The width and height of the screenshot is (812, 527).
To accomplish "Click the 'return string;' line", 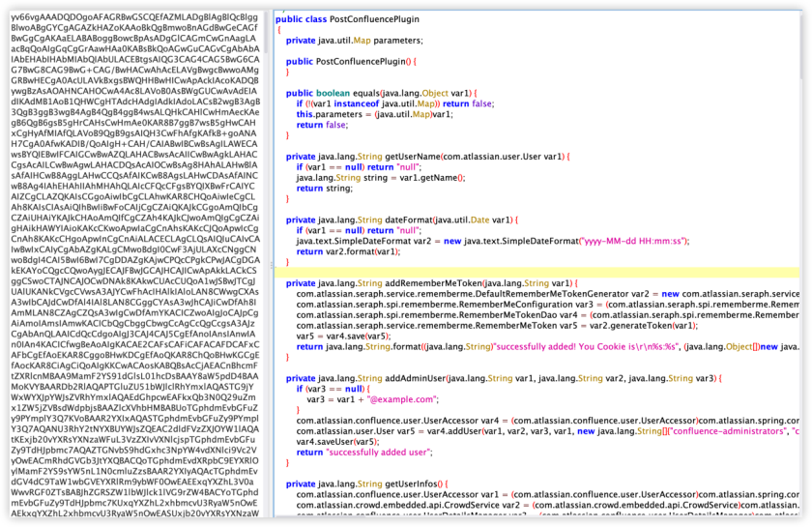I will tap(324, 189).
